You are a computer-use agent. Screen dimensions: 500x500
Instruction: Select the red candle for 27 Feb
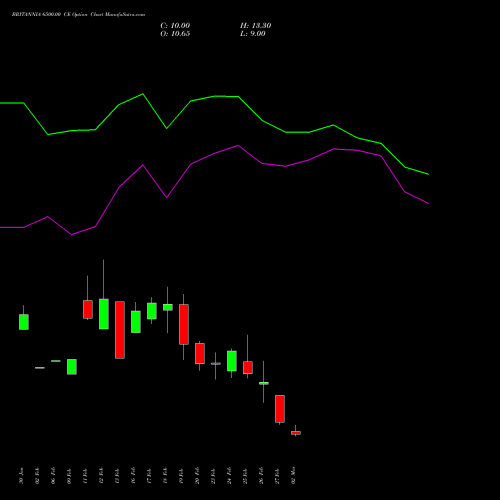click(280, 409)
